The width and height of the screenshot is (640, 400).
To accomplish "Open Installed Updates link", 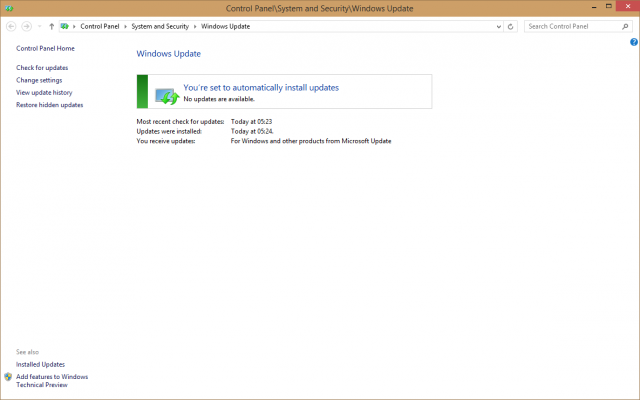I will pyautogui.click(x=40, y=364).
